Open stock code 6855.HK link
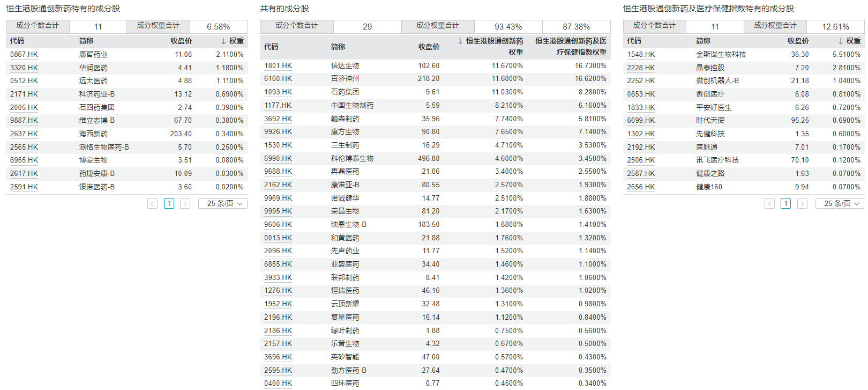Screen dimensions: 868x390 click(x=278, y=264)
